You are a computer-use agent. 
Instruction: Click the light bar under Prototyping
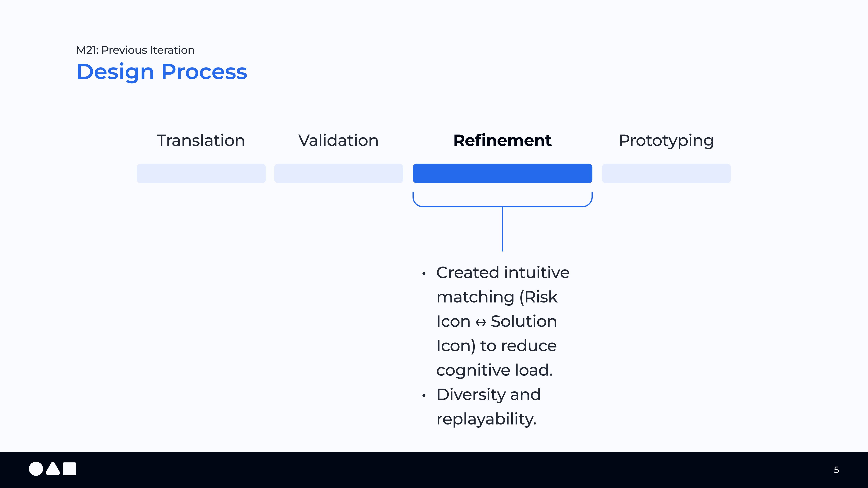point(666,174)
